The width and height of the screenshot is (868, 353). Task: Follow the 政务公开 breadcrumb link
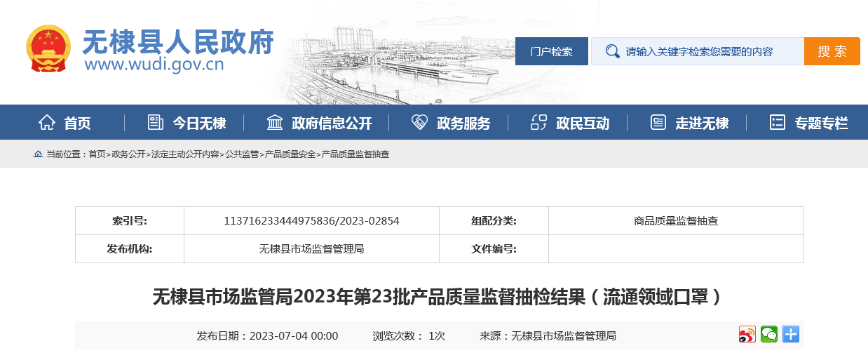[128, 154]
